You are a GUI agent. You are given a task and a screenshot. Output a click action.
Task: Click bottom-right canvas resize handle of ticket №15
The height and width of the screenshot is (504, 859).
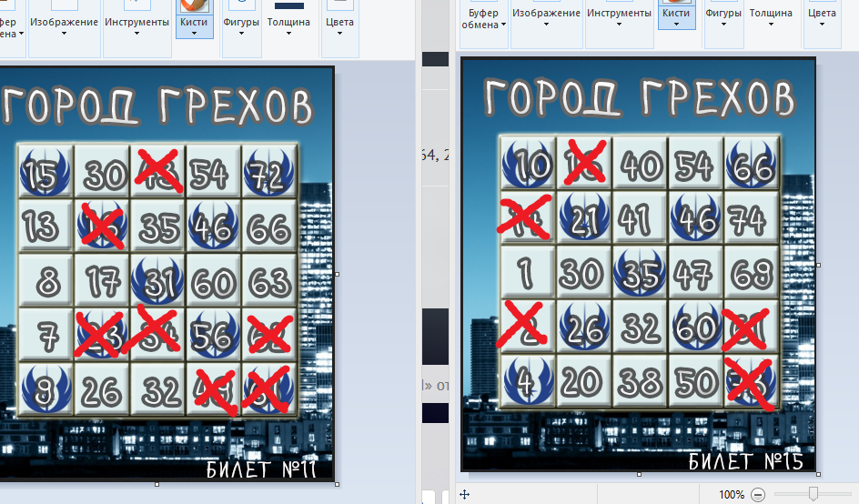click(x=818, y=474)
